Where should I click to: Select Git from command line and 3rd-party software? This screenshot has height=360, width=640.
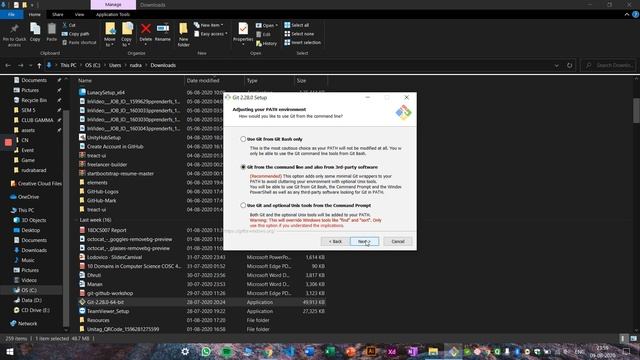coord(243,167)
